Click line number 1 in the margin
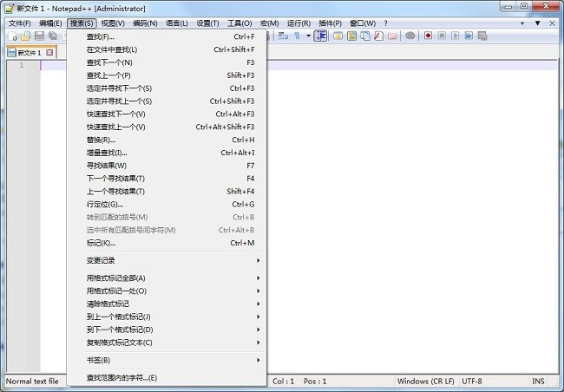Screen dimensions: 564x392 click(22, 65)
